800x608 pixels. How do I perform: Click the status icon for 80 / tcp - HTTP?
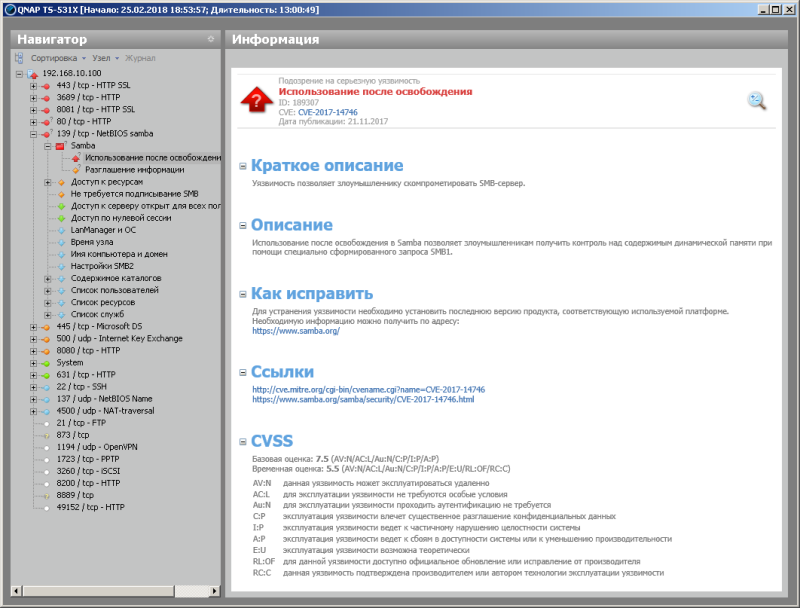[46, 122]
